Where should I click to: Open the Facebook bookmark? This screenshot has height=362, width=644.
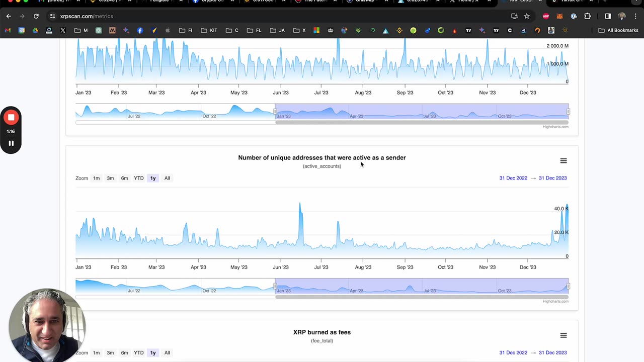coord(140,30)
